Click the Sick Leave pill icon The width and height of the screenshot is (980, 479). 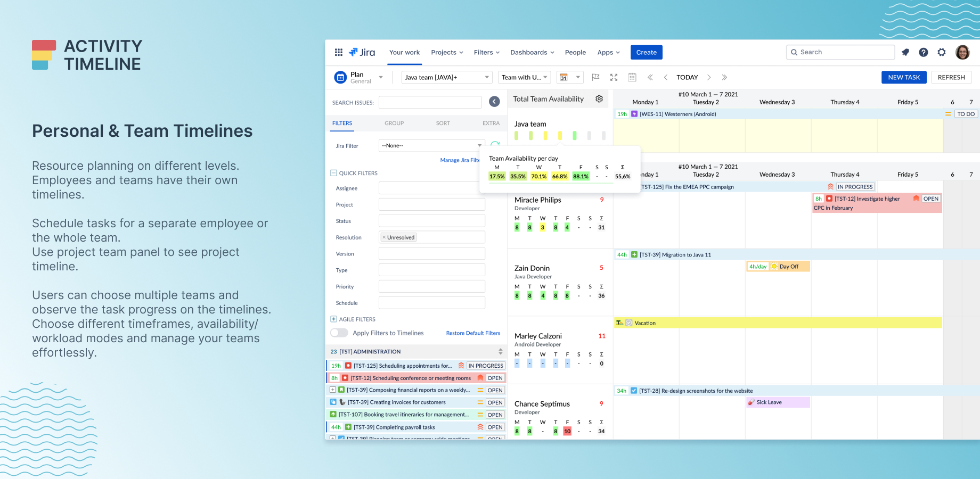[x=751, y=402]
